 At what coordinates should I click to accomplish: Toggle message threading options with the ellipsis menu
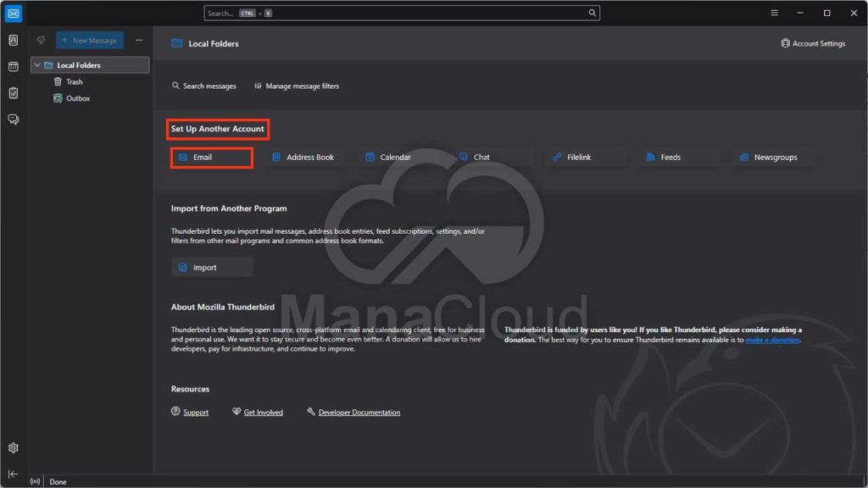click(138, 40)
